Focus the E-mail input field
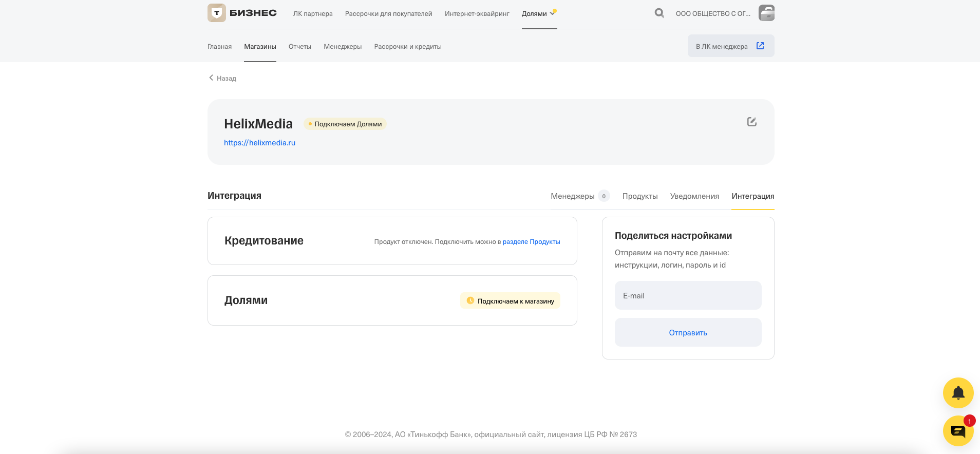The image size is (980, 454). (x=688, y=295)
